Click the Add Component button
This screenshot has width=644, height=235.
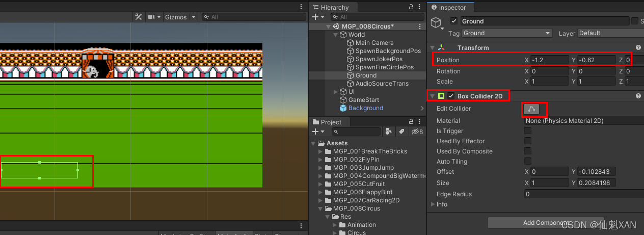coord(546,223)
